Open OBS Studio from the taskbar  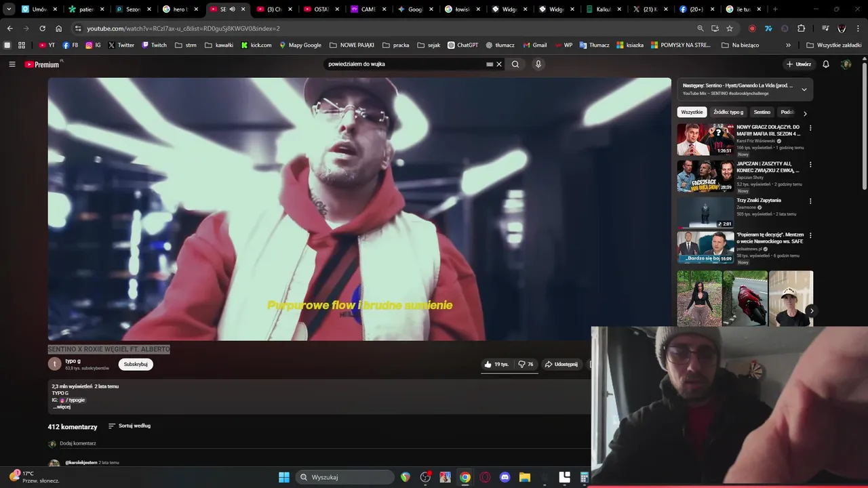click(x=425, y=477)
